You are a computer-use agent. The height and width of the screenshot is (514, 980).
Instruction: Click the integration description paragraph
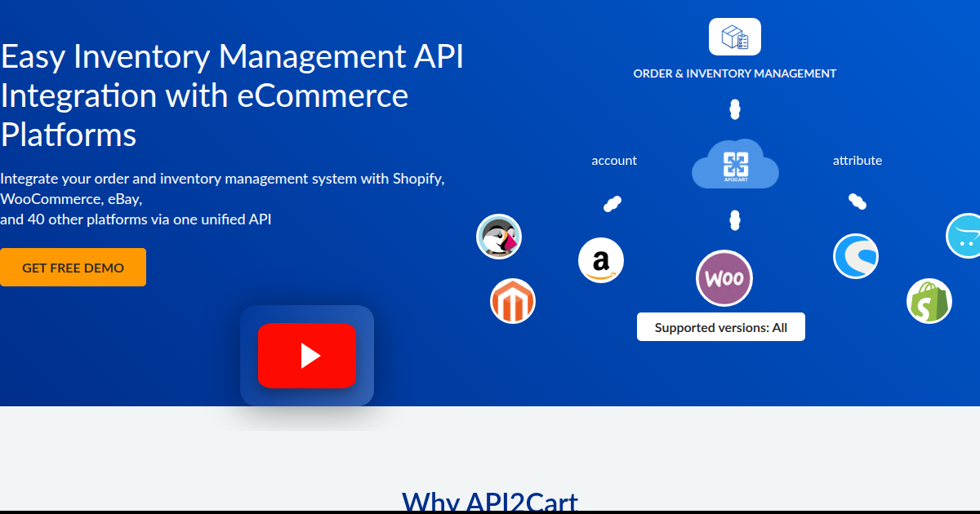pyautogui.click(x=222, y=199)
